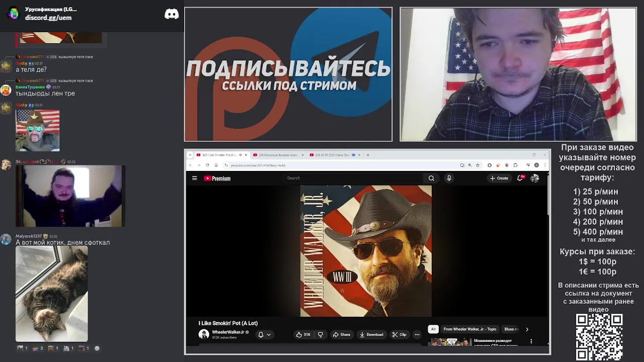Click the discord.gg/uem invite text
This screenshot has height=362, width=644.
[48, 18]
